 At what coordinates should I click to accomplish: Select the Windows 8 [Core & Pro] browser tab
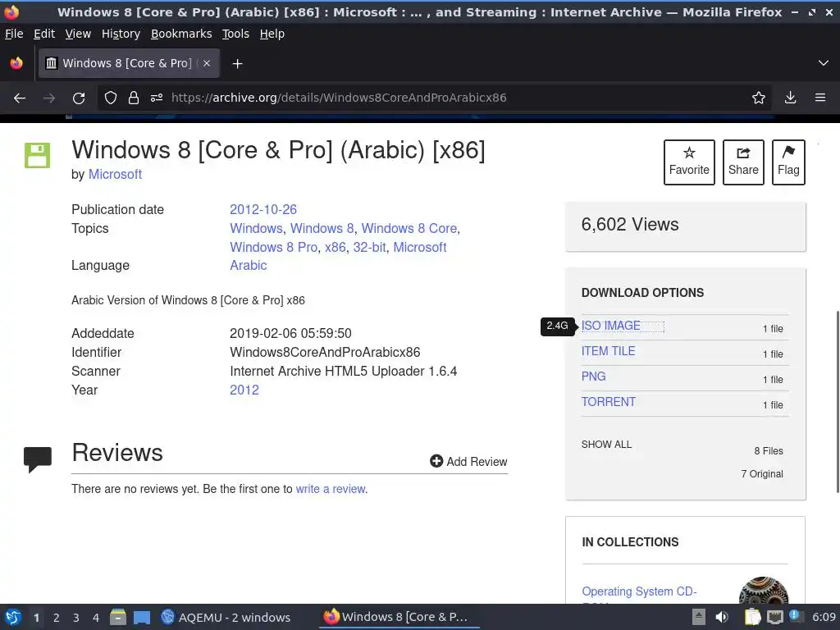pyautogui.click(x=129, y=63)
